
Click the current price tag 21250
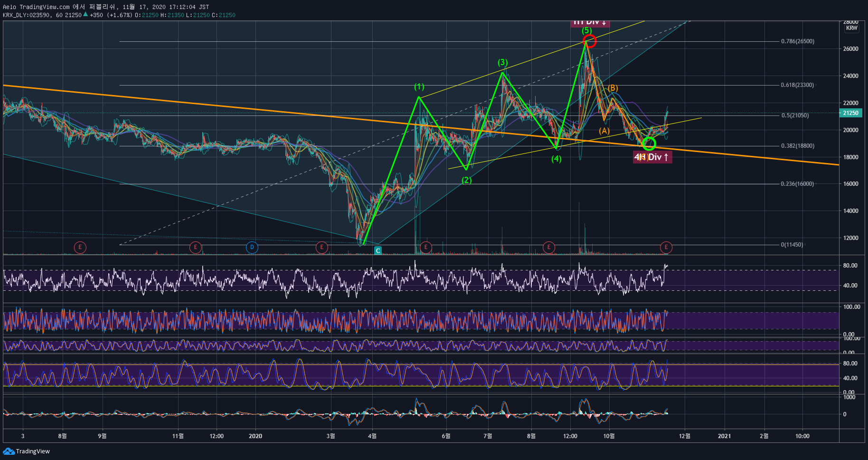[x=851, y=113]
